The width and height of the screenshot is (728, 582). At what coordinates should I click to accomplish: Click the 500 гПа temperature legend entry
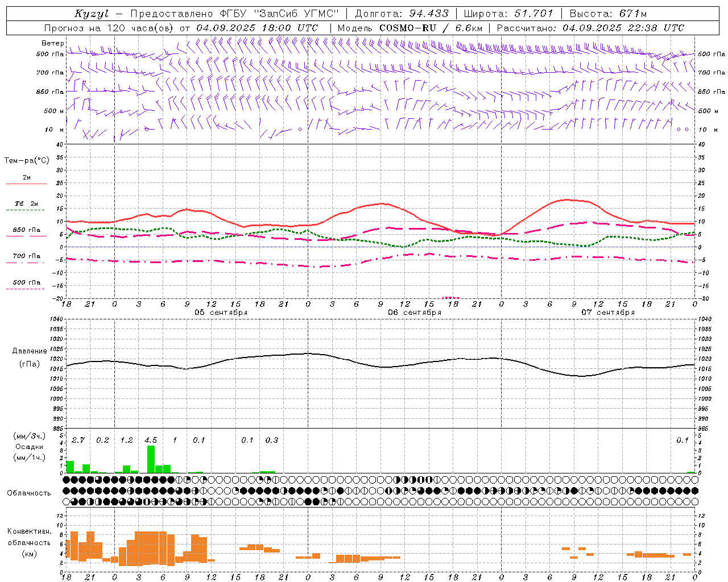point(26,282)
